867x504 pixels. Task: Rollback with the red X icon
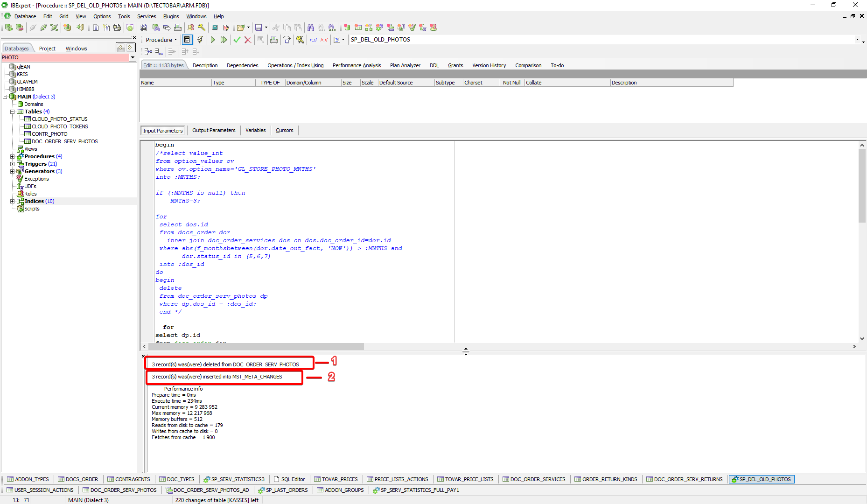[248, 40]
